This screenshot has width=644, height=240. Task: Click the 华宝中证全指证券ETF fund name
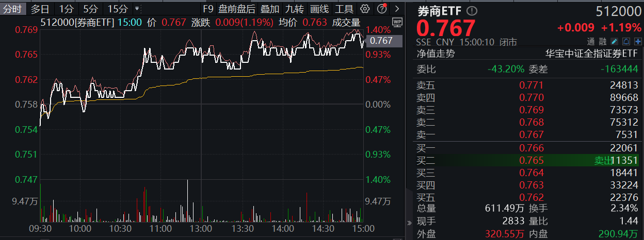pyautogui.click(x=592, y=53)
